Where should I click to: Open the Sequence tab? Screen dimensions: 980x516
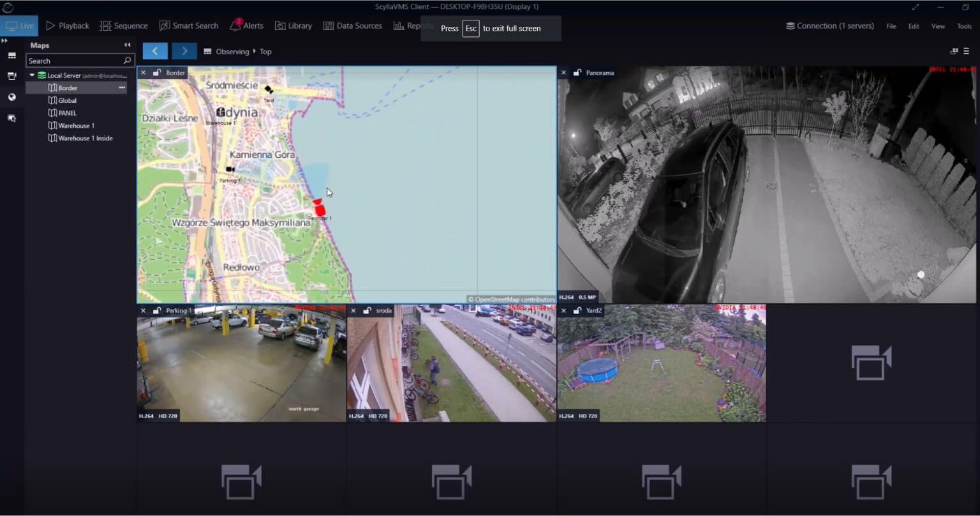point(124,26)
